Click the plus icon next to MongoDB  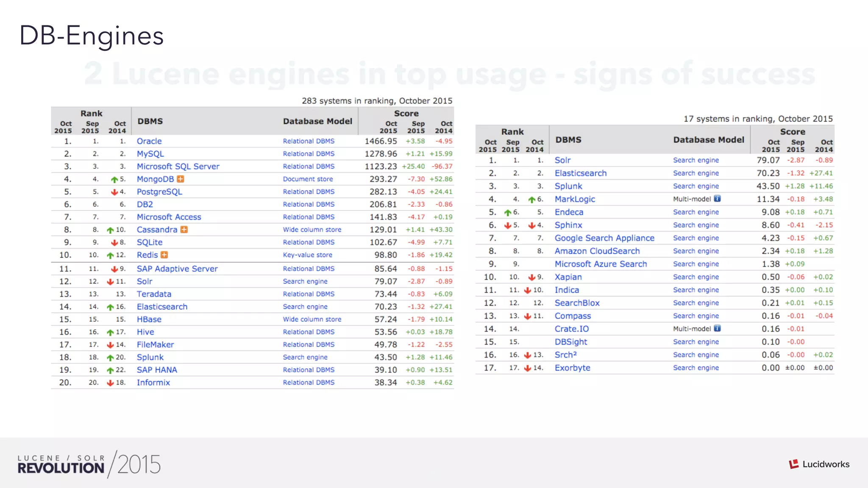coord(181,179)
